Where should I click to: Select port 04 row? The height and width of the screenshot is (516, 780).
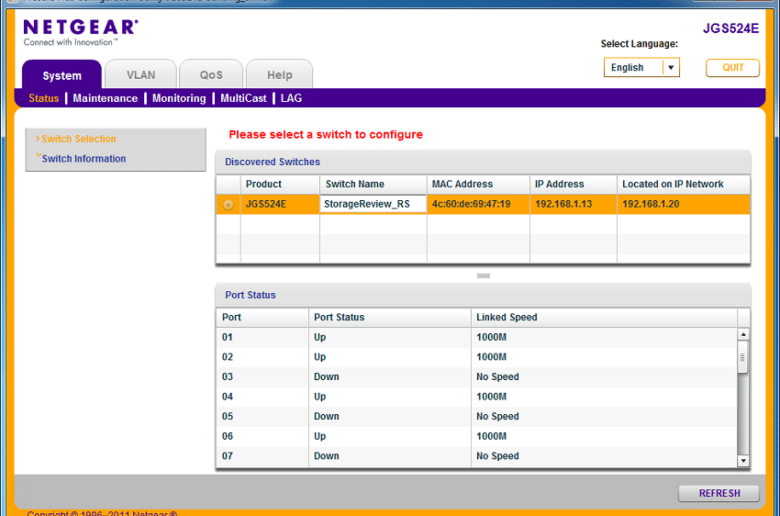(x=477, y=397)
